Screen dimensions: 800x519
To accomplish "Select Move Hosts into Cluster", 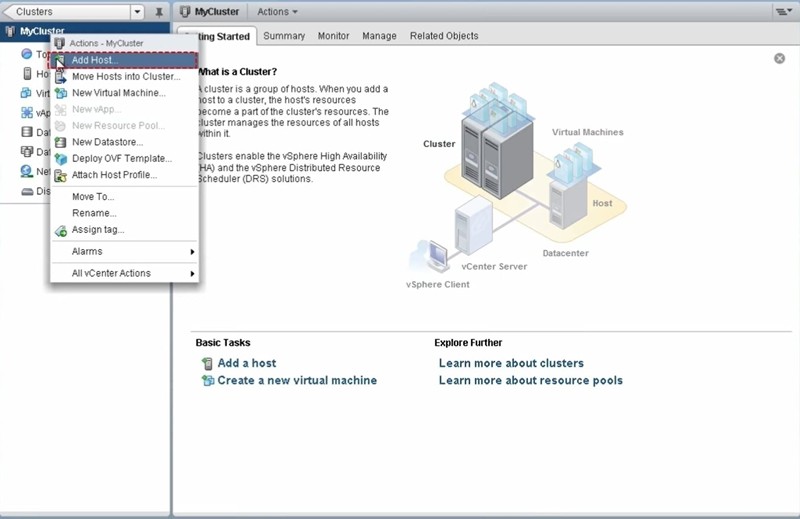I will pos(124,77).
